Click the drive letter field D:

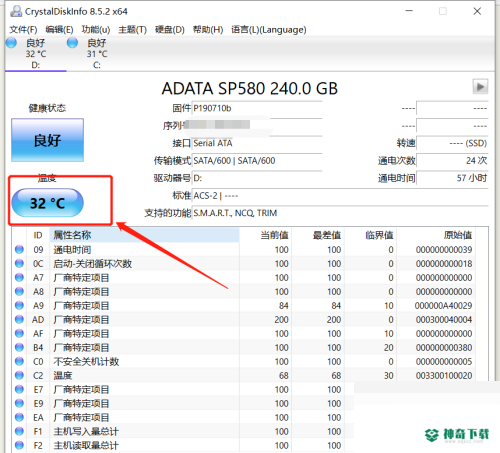click(x=257, y=178)
